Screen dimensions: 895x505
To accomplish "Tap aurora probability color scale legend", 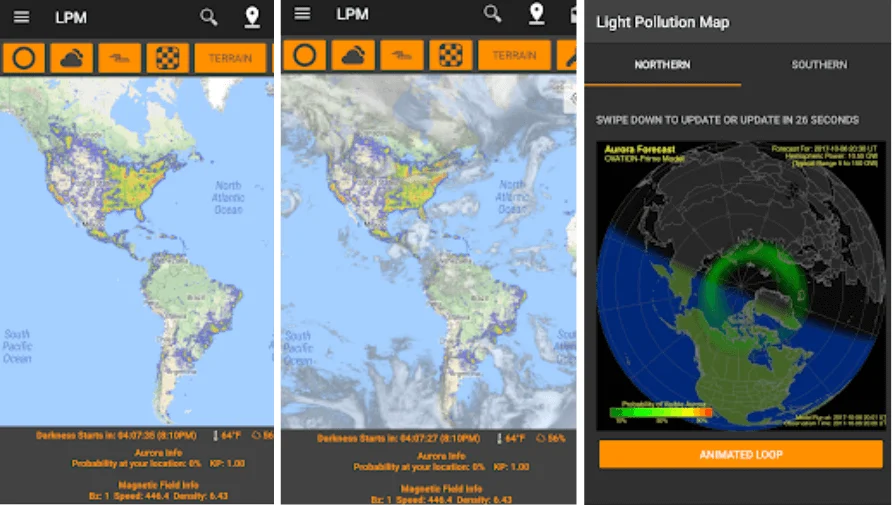I will [662, 412].
